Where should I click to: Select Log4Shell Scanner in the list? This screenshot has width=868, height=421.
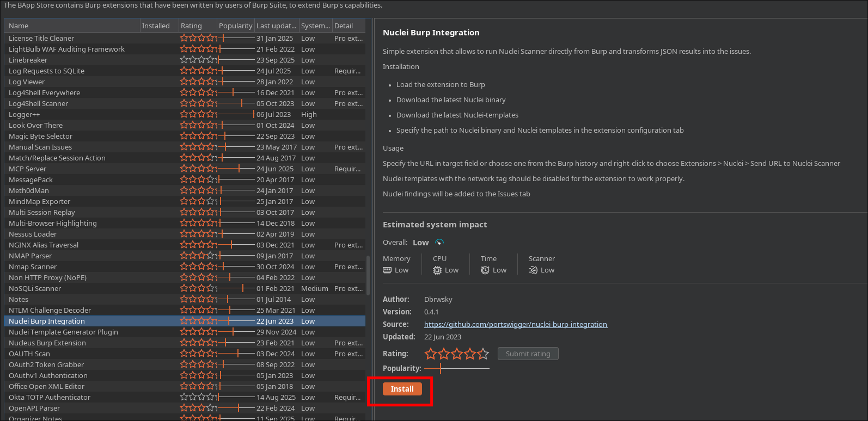tap(38, 103)
